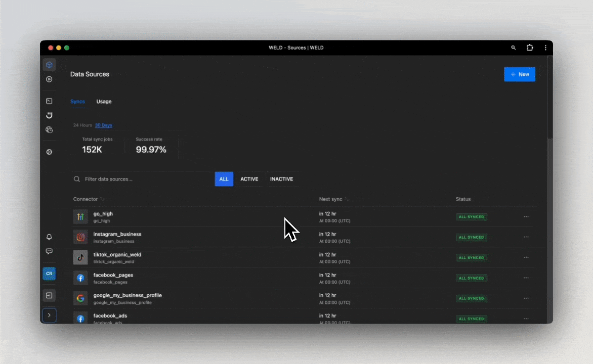Screen dimensions: 593x364
Task: Click the play-circle icon in the sidebar
Action: [49, 79]
